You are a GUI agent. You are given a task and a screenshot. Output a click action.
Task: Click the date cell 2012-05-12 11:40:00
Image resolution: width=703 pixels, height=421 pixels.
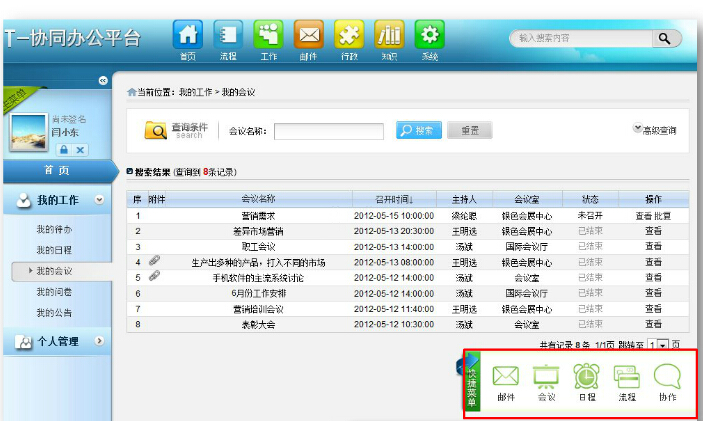click(x=394, y=309)
